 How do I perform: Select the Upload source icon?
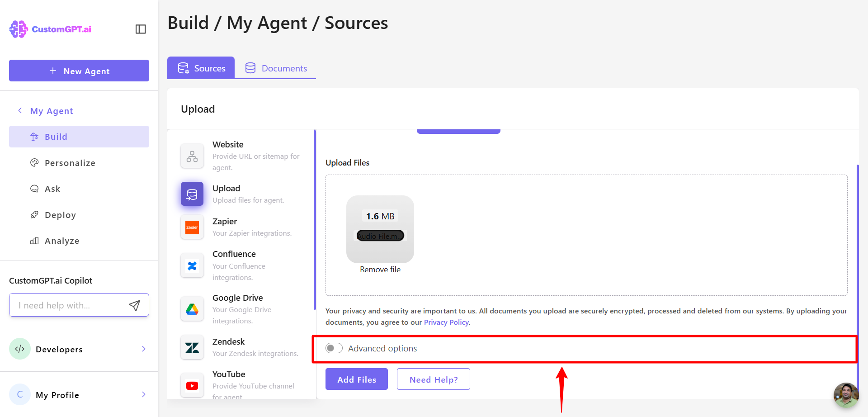click(192, 194)
